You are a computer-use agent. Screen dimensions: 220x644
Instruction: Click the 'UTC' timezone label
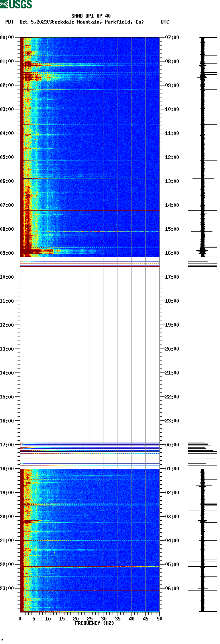pyautogui.click(x=165, y=22)
